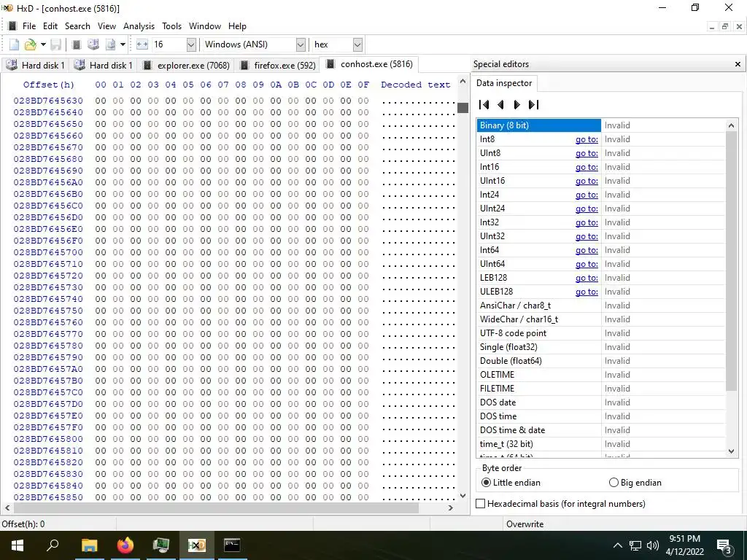Click the HxD taskbar icon

pos(196,545)
